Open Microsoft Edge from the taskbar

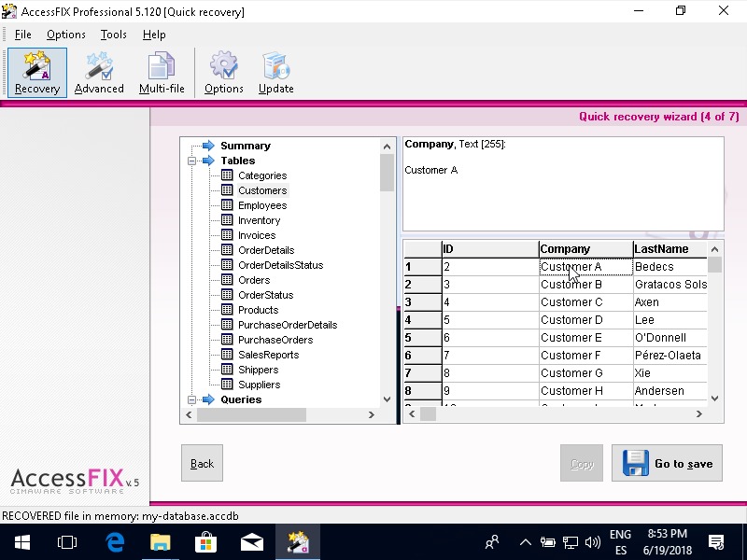pos(115,541)
